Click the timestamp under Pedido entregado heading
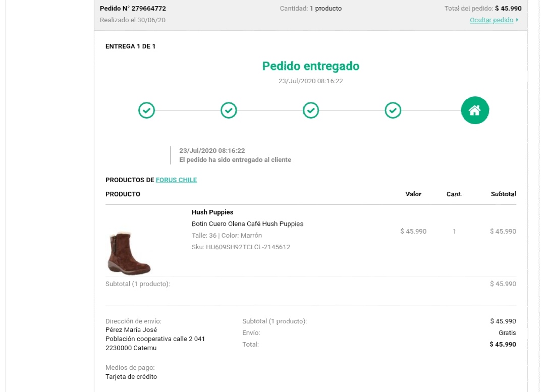This screenshot has height=392, width=545. 311,81
